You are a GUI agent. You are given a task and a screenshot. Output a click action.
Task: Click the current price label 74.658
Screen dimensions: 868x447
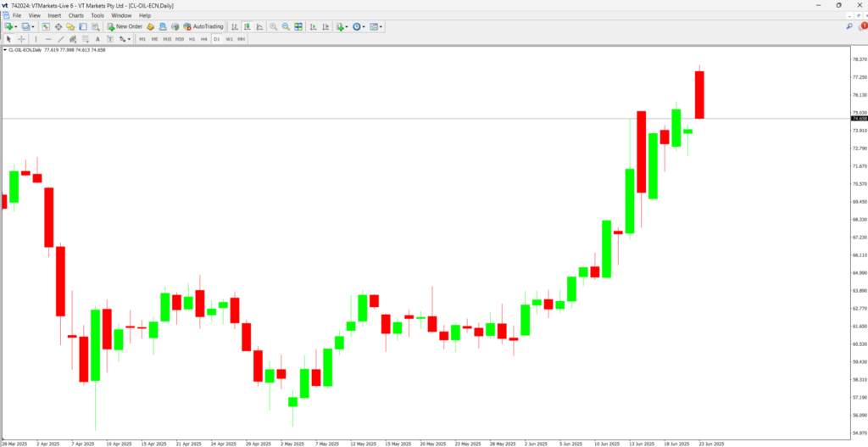tap(860, 119)
